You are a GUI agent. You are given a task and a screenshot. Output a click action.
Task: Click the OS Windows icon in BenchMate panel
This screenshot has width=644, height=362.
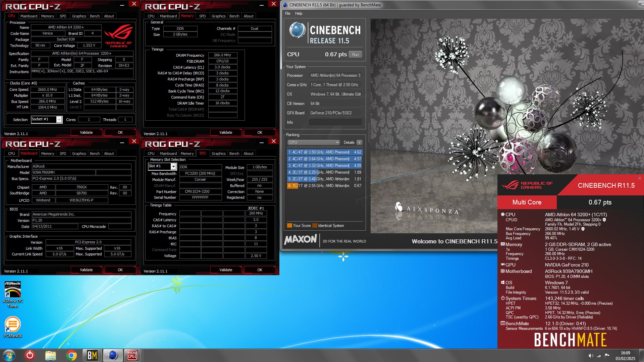503,283
